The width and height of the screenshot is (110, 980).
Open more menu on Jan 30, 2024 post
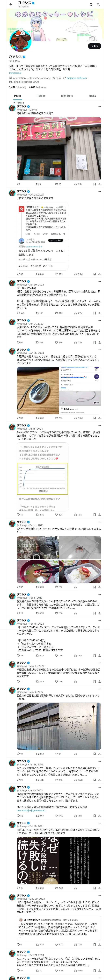[x=100, y=282]
